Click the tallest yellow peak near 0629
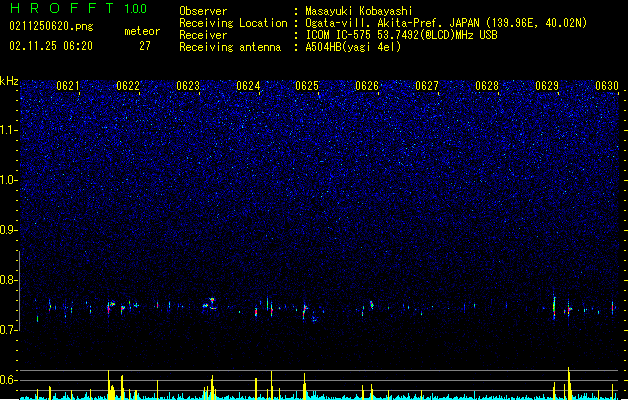 [x=568, y=383]
